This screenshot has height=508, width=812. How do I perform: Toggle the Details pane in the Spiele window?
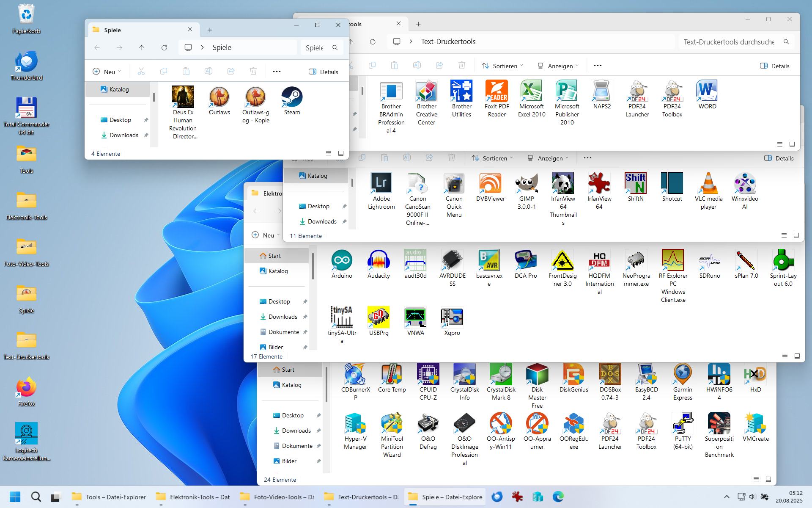tap(324, 72)
